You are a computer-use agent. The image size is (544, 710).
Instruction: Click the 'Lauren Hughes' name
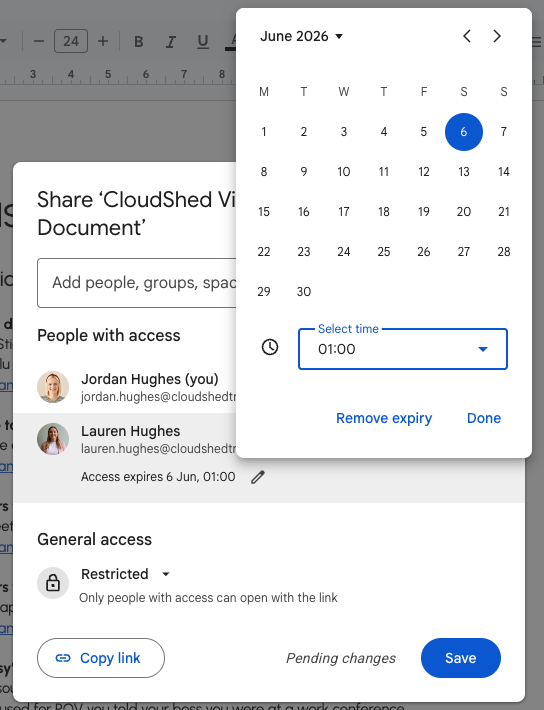point(130,431)
